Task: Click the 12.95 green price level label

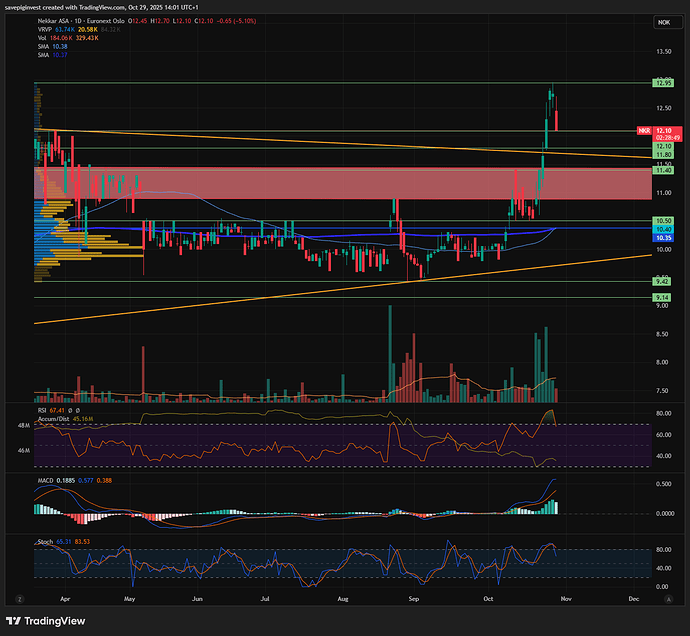Action: pos(662,83)
